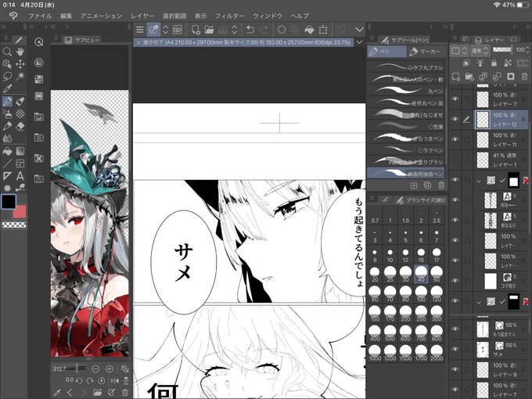Choose brush size 50

click(x=437, y=274)
